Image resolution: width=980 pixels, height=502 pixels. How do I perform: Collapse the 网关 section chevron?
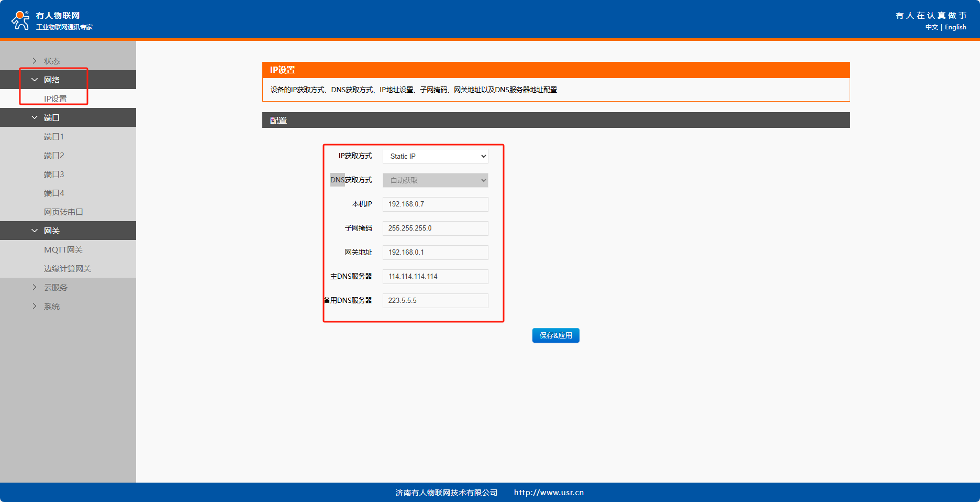click(35, 231)
